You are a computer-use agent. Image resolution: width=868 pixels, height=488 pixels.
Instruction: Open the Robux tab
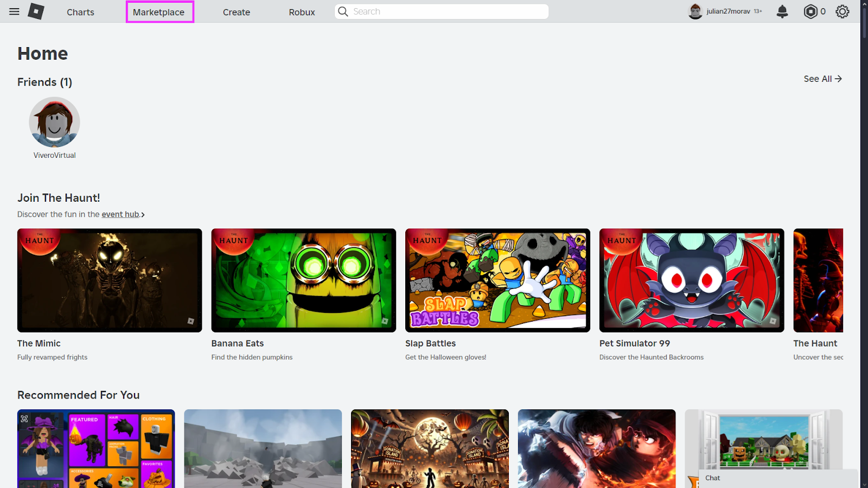(302, 12)
